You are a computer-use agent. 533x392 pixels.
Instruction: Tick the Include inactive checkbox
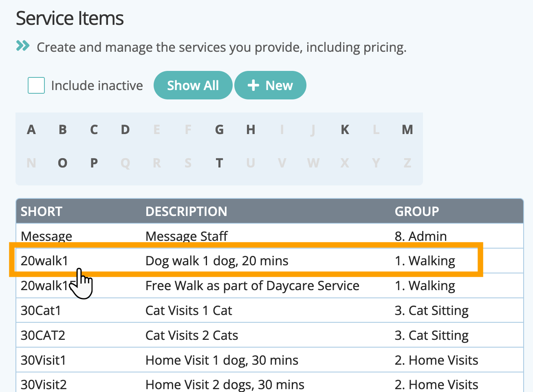36,86
